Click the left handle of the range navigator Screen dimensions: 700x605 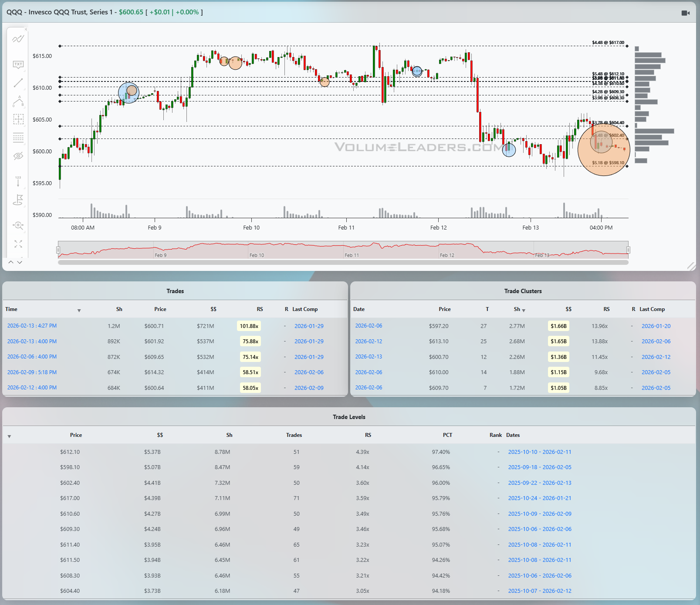point(58,250)
